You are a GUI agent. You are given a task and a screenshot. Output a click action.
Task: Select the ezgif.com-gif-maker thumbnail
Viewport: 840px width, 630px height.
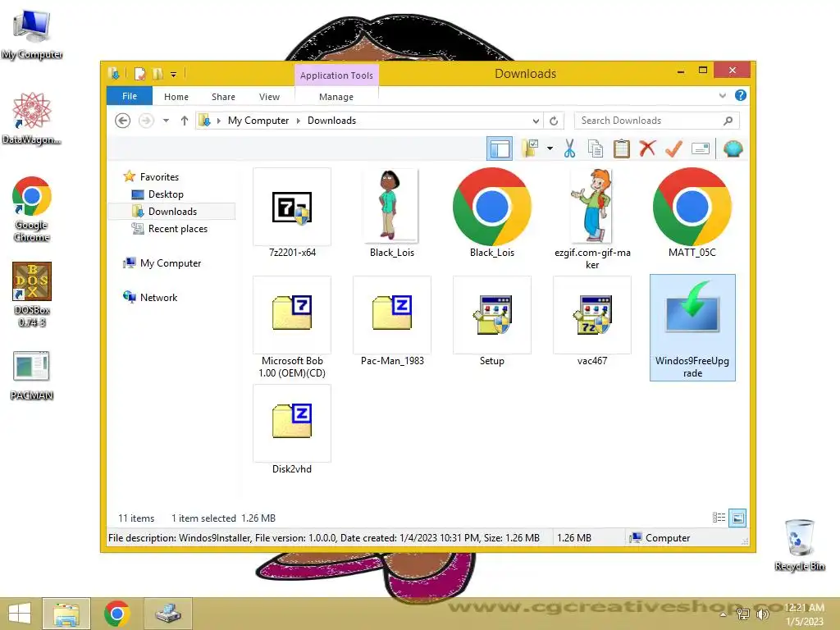coord(592,219)
